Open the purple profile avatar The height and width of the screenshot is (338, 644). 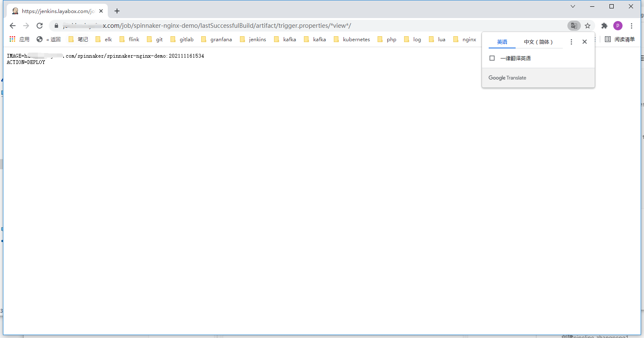coord(618,26)
